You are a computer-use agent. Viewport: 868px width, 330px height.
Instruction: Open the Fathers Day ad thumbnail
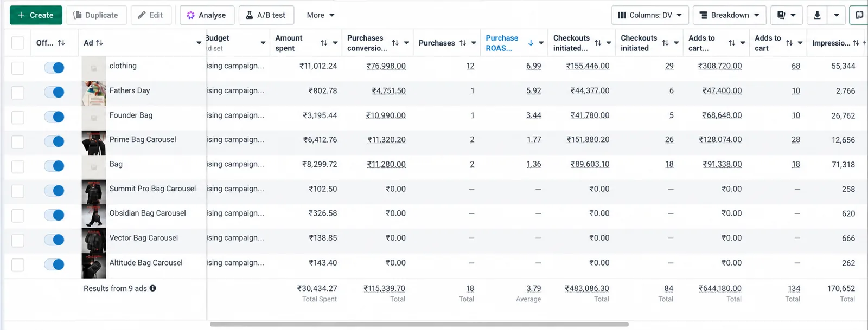(93, 93)
